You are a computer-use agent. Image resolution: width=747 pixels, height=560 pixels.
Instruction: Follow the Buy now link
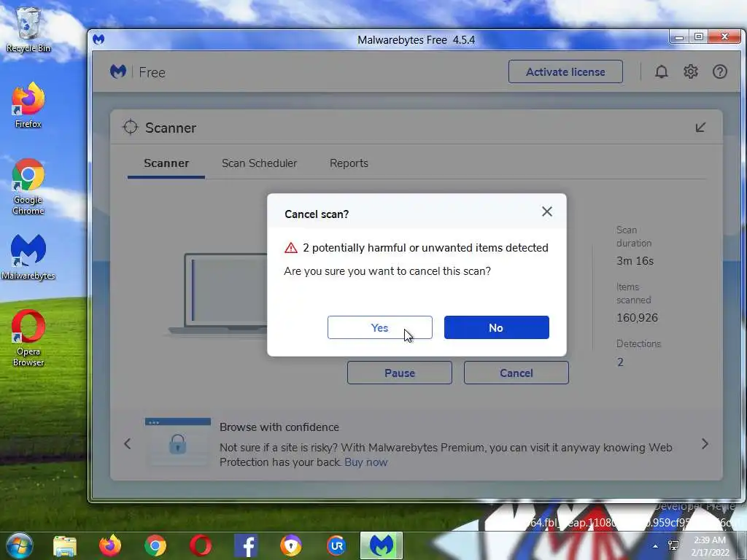click(366, 462)
